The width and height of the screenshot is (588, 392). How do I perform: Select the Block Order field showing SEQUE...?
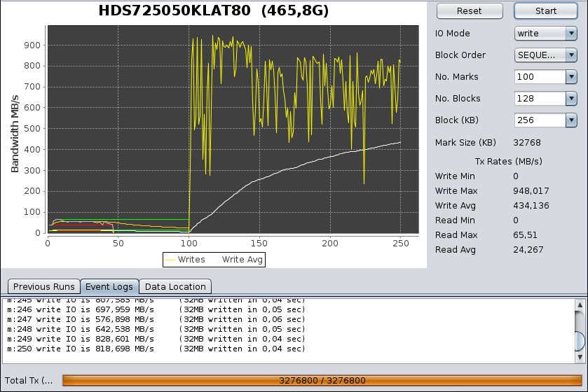[x=540, y=55]
